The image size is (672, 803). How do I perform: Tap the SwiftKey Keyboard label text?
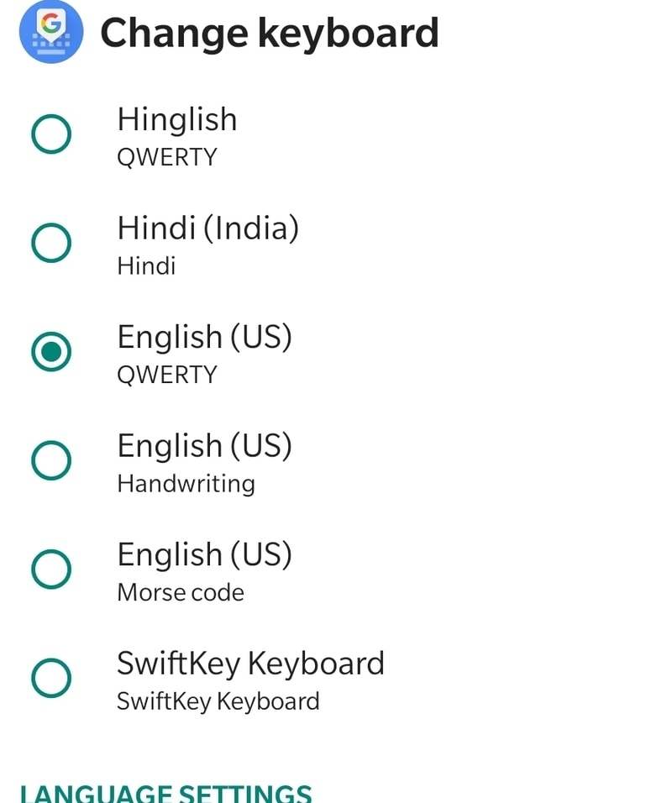click(x=250, y=663)
